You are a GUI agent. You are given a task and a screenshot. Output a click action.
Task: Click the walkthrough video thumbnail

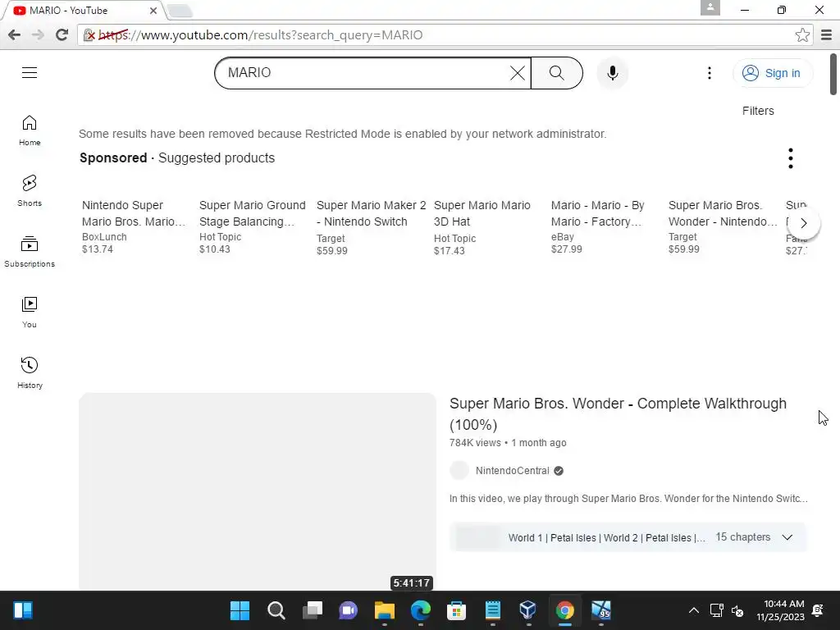click(257, 491)
